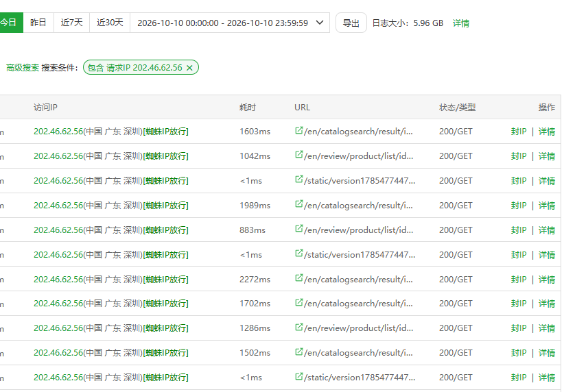Click 封IP in the 1702ms row
564x392 pixels.
pos(519,304)
